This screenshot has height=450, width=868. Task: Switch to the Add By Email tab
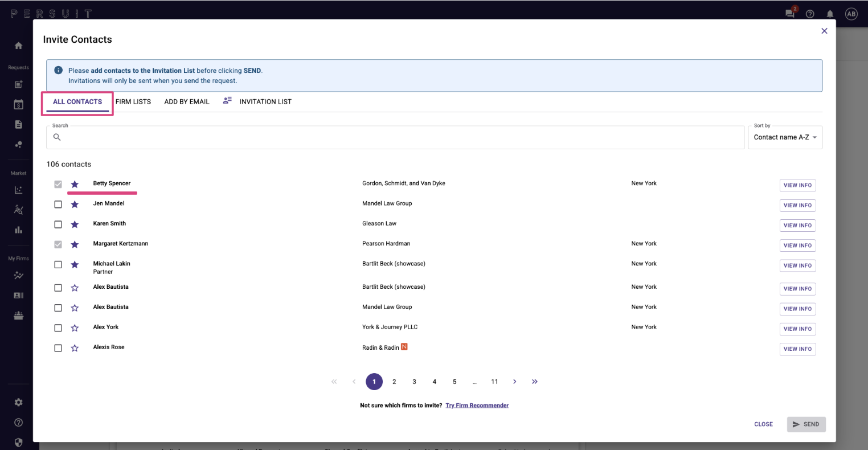187,101
